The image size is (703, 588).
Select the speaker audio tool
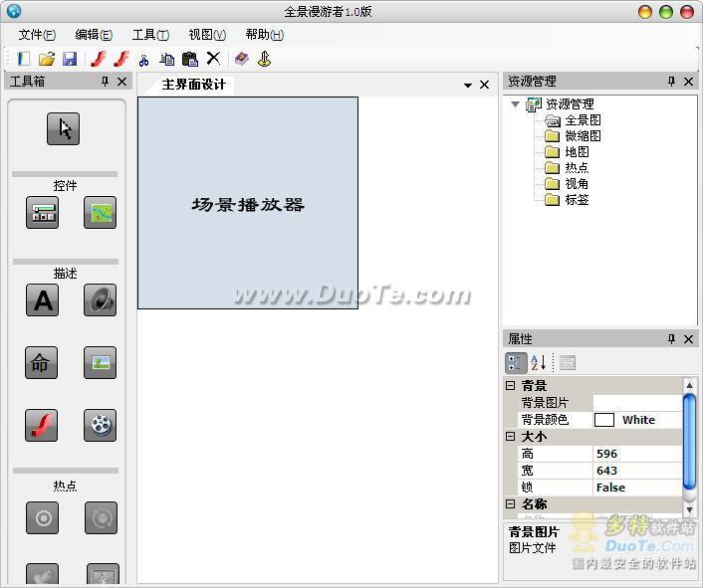100,300
